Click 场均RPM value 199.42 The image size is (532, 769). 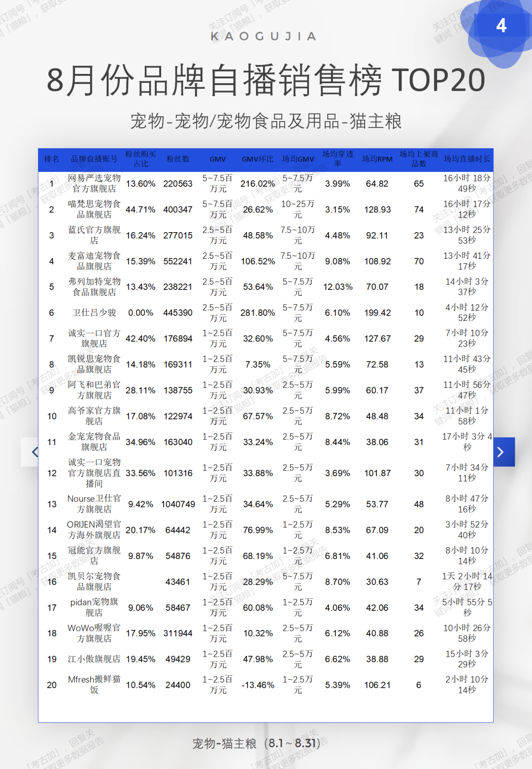pos(377,313)
